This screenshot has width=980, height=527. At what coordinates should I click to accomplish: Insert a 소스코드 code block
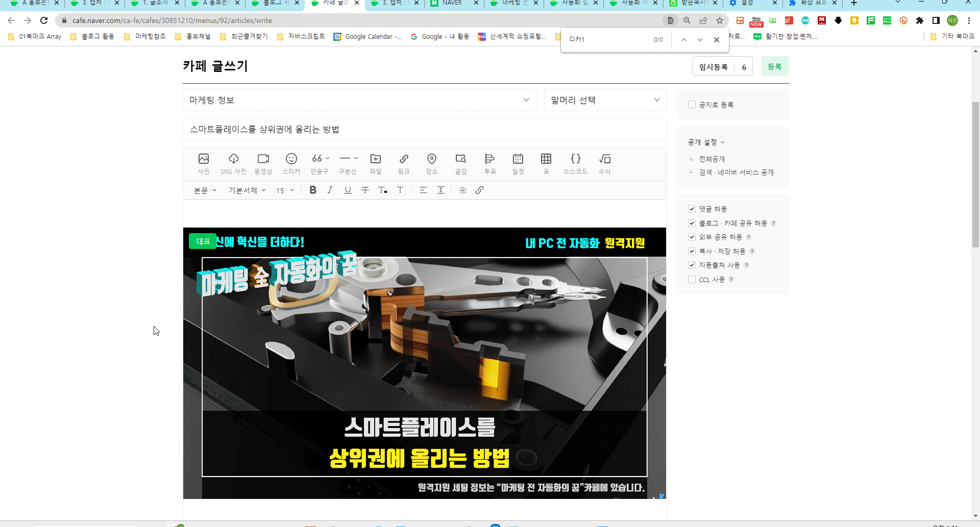coord(575,164)
